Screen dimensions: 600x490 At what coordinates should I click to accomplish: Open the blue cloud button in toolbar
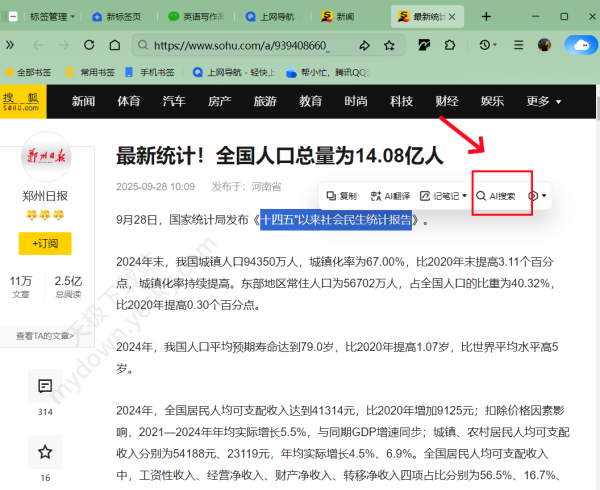point(580,45)
